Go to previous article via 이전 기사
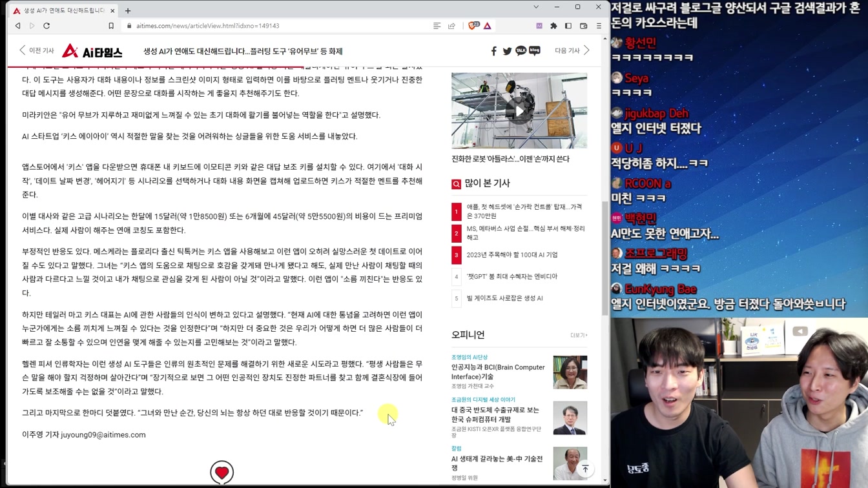868x488 pixels. click(36, 50)
